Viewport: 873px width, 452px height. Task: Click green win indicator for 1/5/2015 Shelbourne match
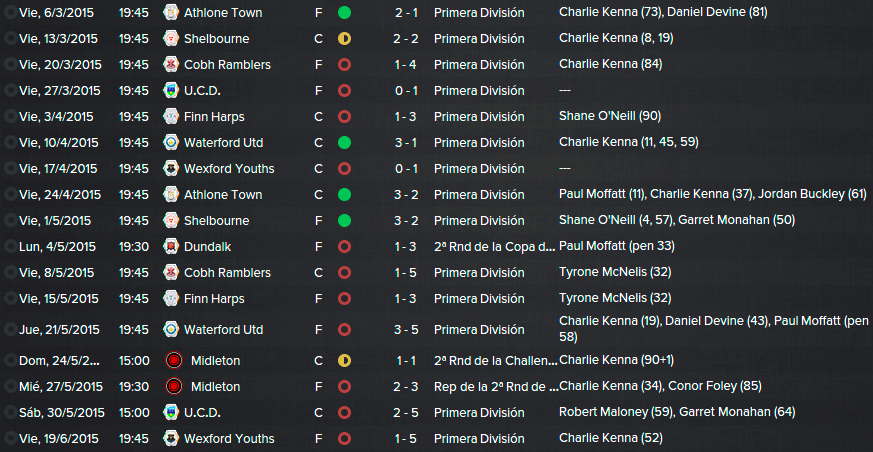344,220
